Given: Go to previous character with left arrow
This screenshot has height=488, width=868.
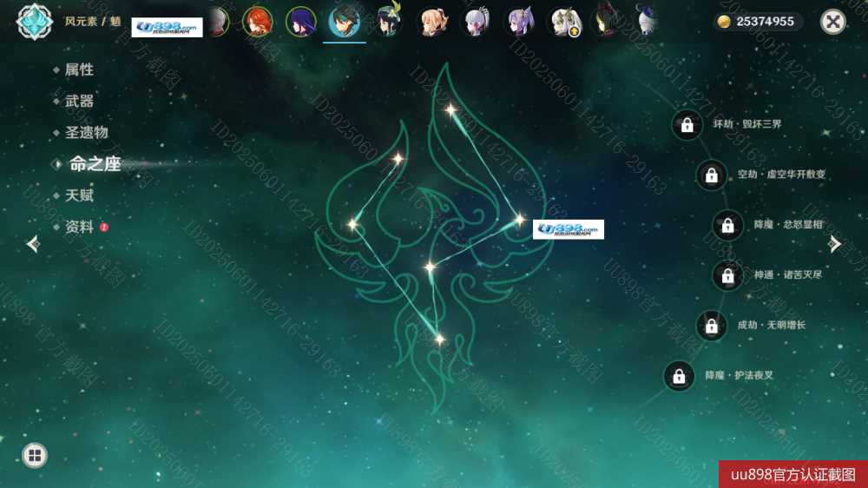Looking at the screenshot, I should point(33,244).
